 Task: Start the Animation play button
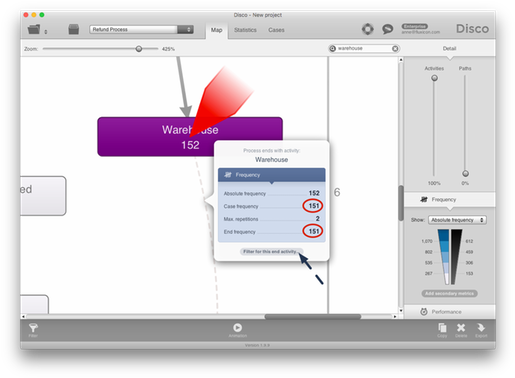pyautogui.click(x=237, y=328)
